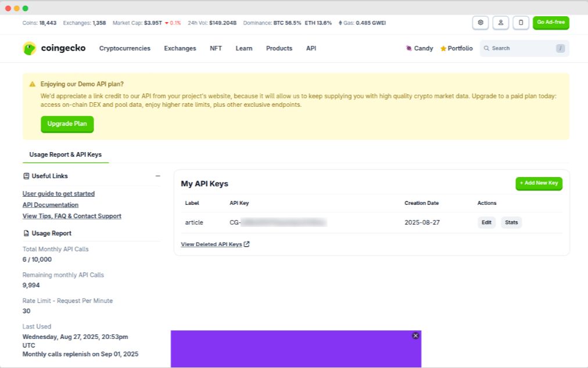Open the API menu
Image resolution: width=588 pixels, height=368 pixels.
(x=311, y=48)
